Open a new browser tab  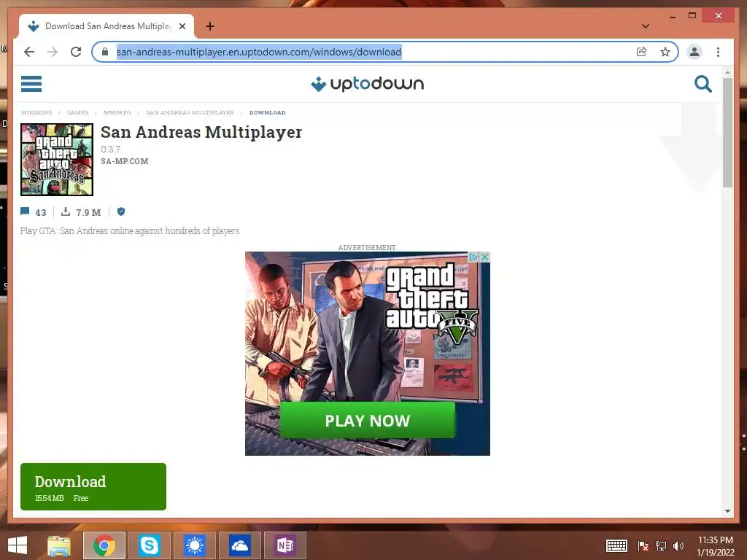(209, 26)
